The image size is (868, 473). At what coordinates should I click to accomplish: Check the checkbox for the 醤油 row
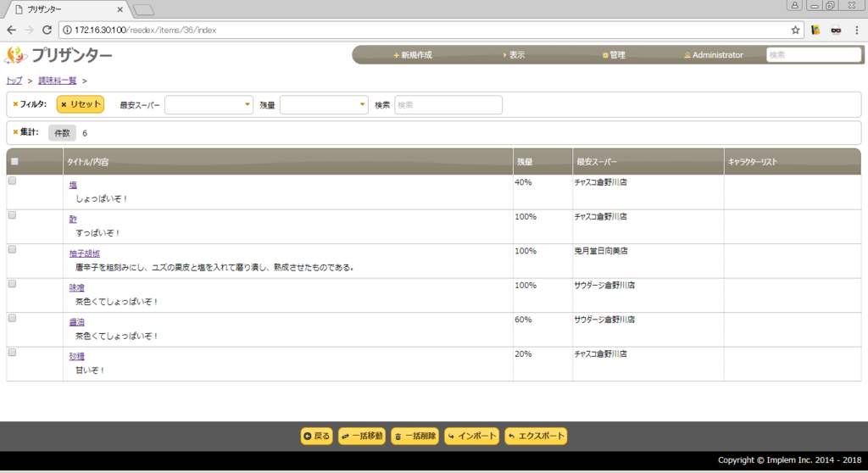pyautogui.click(x=12, y=319)
